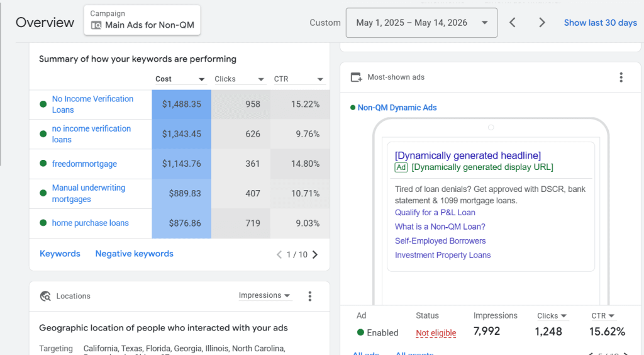Click the Dynamically generated headline
Image resolution: width=644 pixels, height=355 pixels.
[468, 155]
